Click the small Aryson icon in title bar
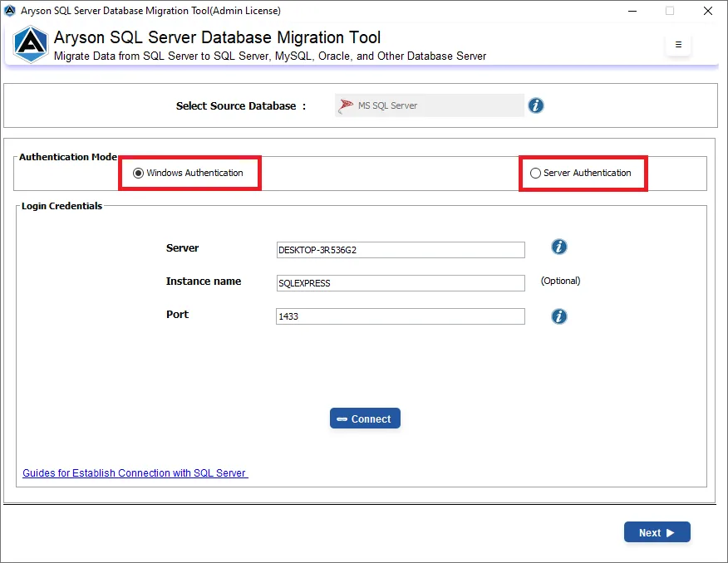Screen dimensions: 728x563 pos(10,11)
